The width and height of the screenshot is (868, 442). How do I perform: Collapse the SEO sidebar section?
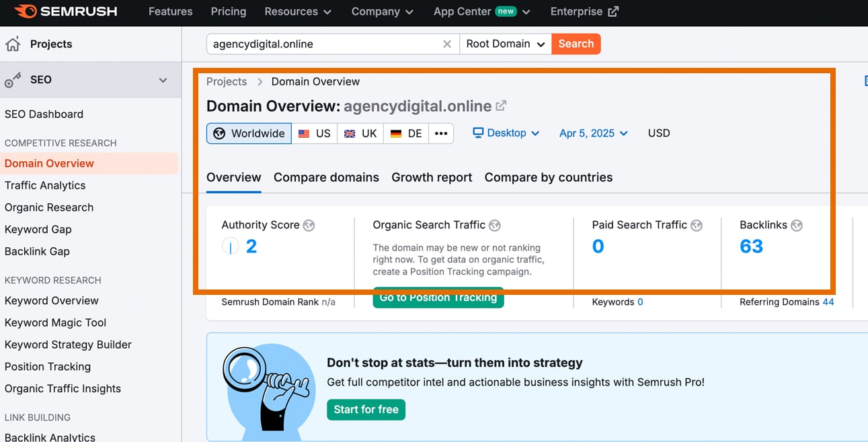click(x=163, y=80)
